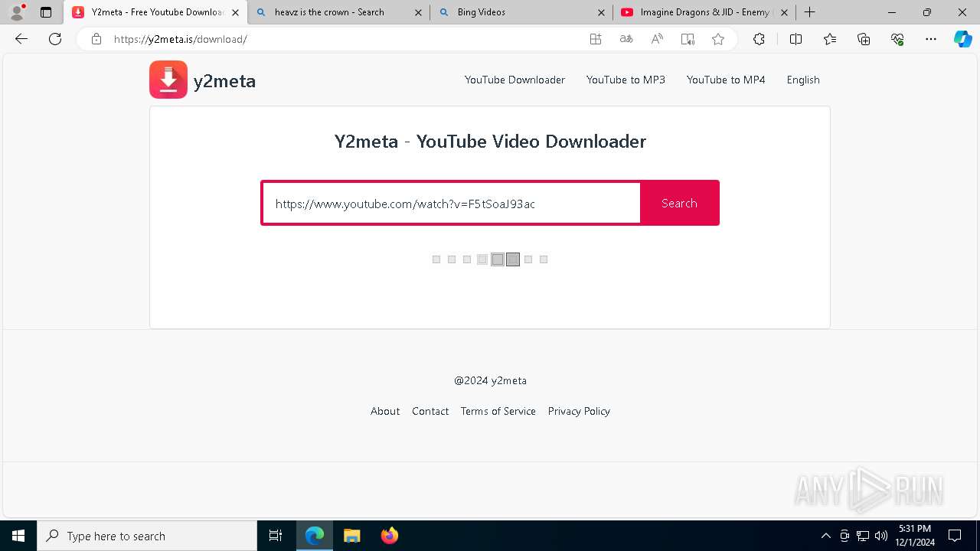Open YouTube to MP4 nav link
The image size is (980, 551).
click(726, 80)
